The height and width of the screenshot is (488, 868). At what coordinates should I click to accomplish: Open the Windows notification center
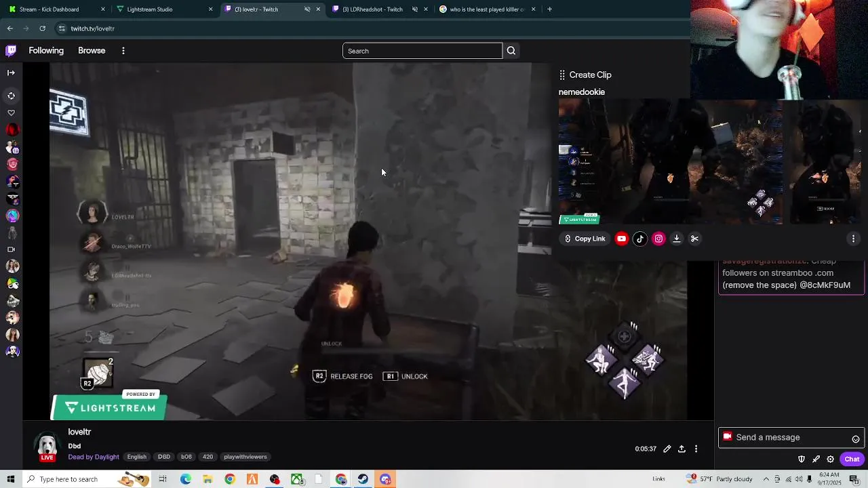(x=854, y=479)
